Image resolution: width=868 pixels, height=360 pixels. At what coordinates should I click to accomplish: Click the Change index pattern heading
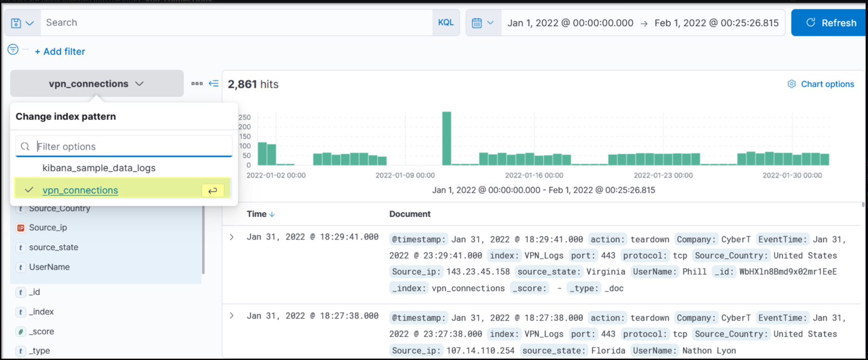pyautogui.click(x=66, y=116)
